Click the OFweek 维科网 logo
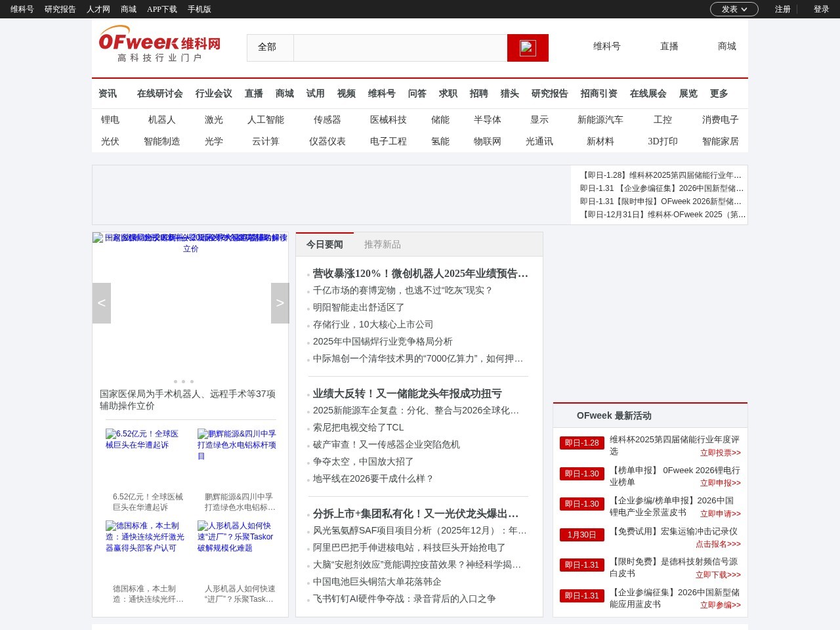The height and width of the screenshot is (630, 840). pos(159,44)
